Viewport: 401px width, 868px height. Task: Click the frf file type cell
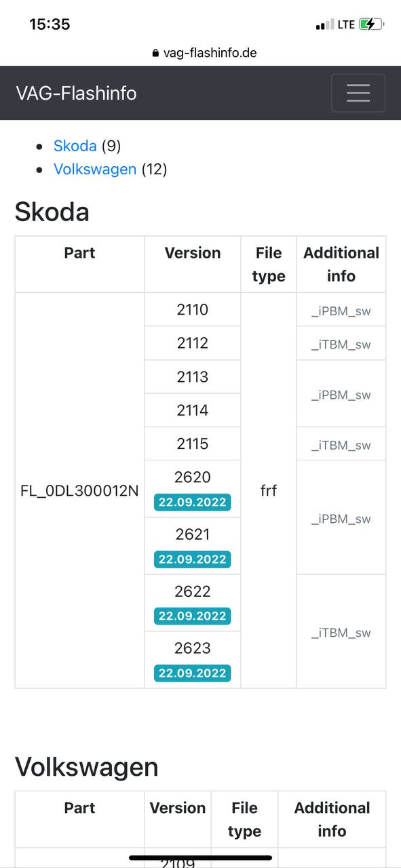269,490
